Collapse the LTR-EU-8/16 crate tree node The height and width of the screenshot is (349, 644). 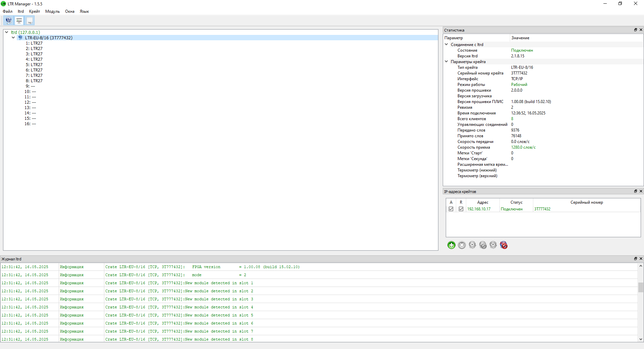pos(13,38)
